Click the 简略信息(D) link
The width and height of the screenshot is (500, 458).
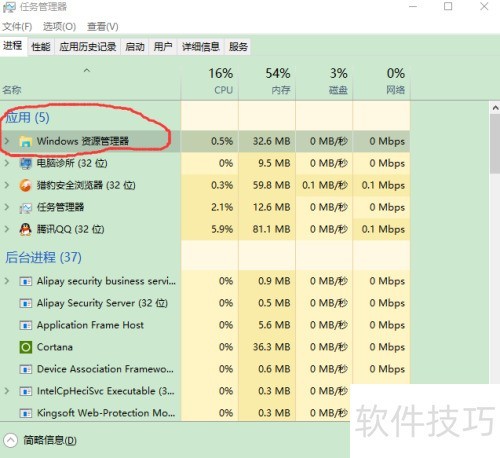coord(50,441)
